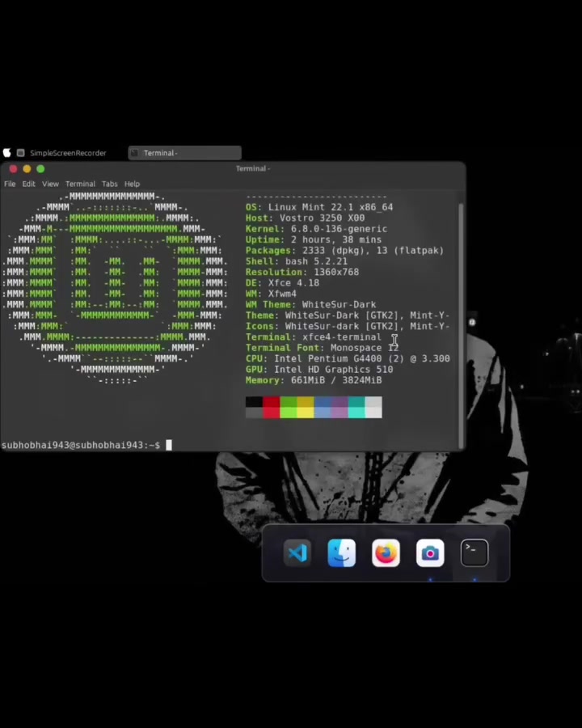Click the 'Terminal Font: Monospace' line

(x=322, y=348)
